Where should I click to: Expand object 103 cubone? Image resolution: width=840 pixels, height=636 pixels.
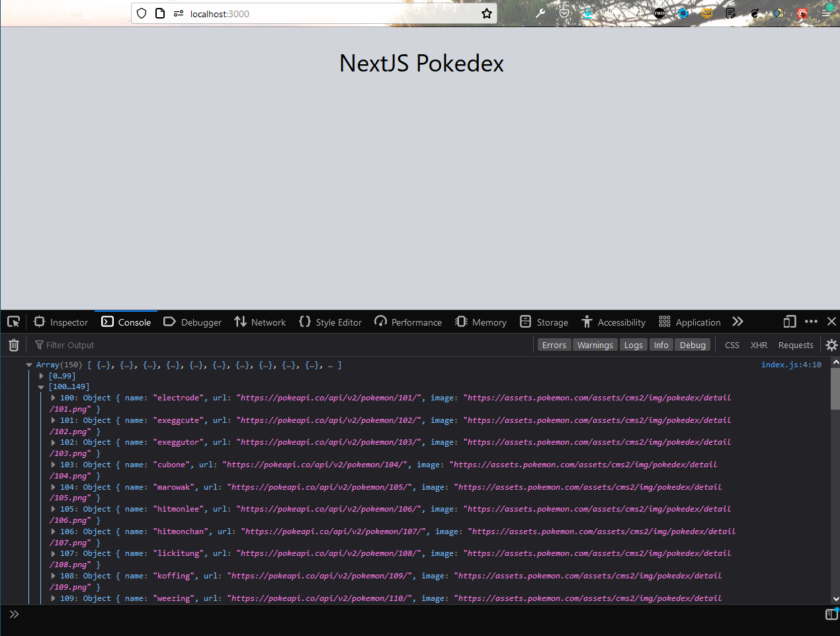pos(53,465)
